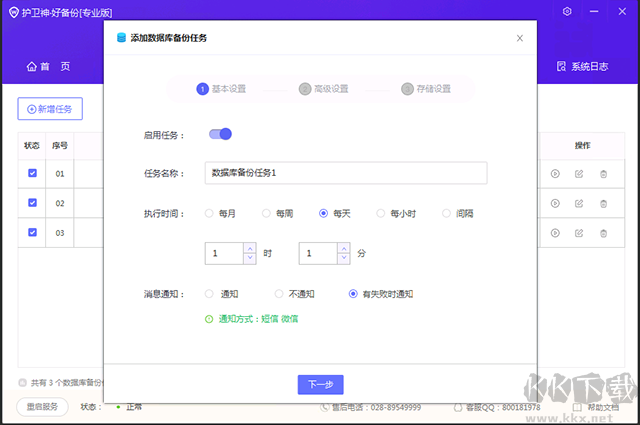Viewport: 640px width, 425px height.
Task: Go to step 3 存储设置
Action: point(426,89)
